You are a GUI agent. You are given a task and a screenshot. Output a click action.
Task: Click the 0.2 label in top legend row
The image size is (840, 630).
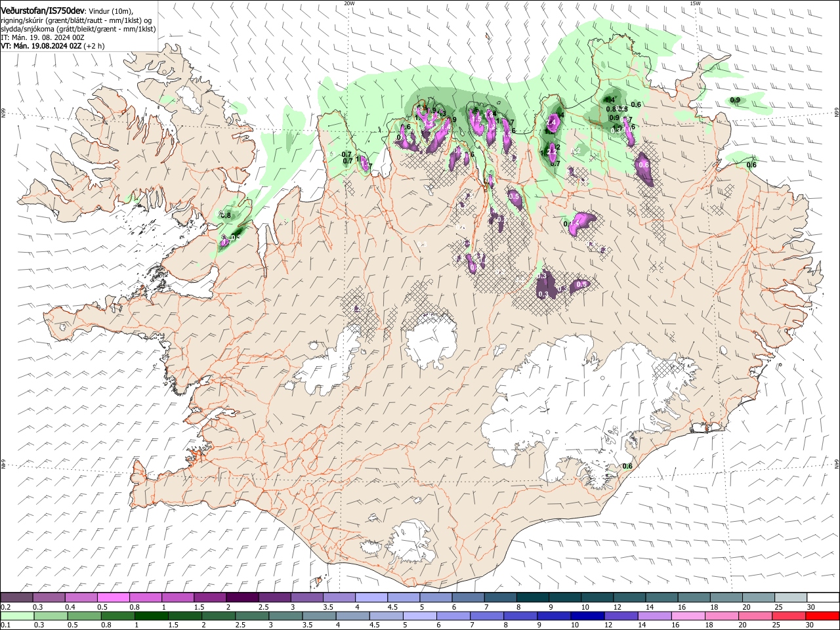(x=5, y=607)
